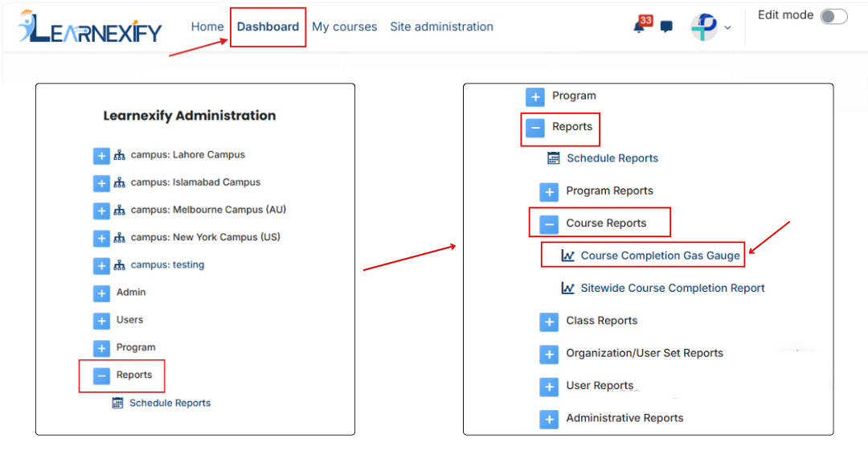Click the org-chart icon beside Lahore Campus
The image size is (868, 455).
click(120, 155)
